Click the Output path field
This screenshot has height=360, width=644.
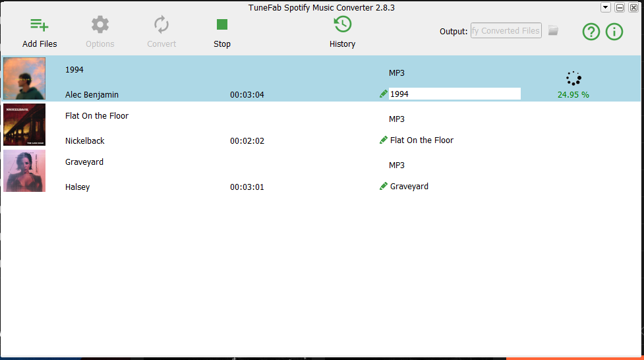[506, 30]
